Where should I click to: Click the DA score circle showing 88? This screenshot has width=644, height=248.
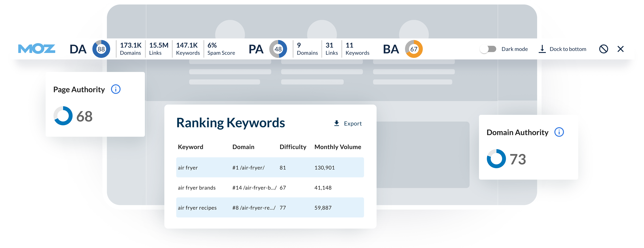[x=101, y=49]
